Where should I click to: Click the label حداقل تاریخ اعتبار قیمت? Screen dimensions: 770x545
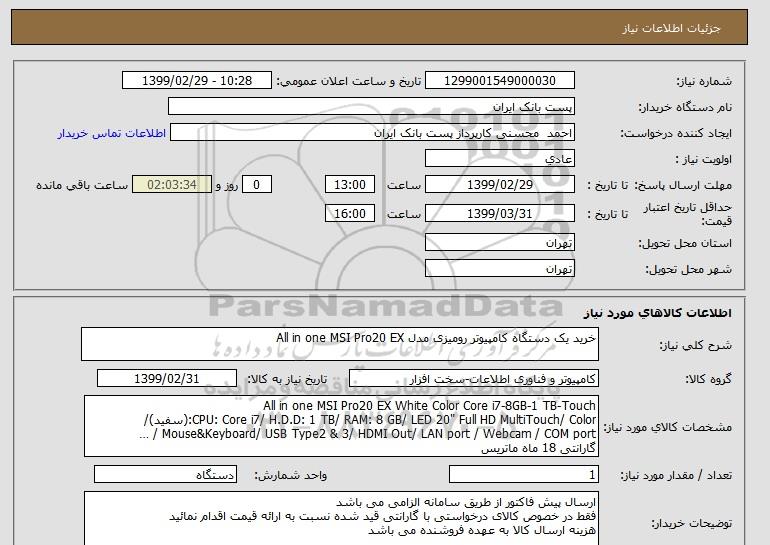click(688, 214)
